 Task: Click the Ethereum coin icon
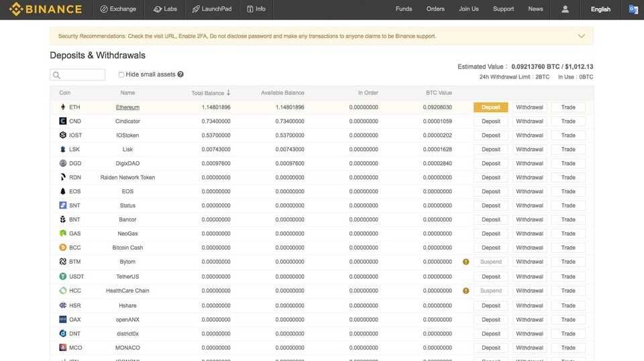63,107
